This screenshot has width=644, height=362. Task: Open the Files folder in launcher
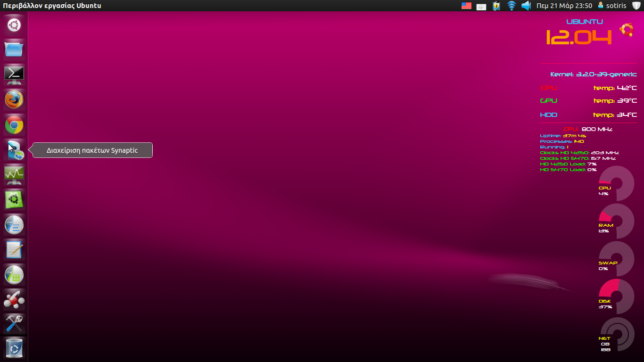pos(14,49)
